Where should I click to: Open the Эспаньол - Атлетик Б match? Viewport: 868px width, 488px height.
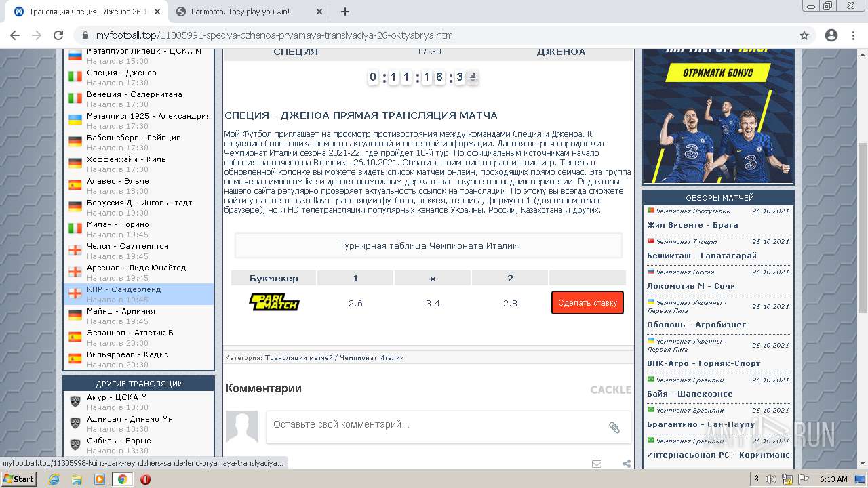coord(130,333)
